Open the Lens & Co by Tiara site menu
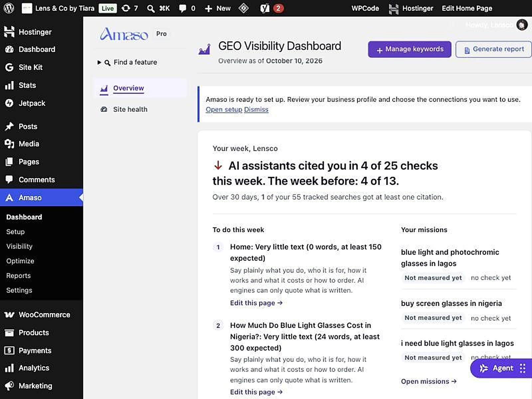The height and width of the screenshot is (399, 532). pyautogui.click(x=59, y=8)
